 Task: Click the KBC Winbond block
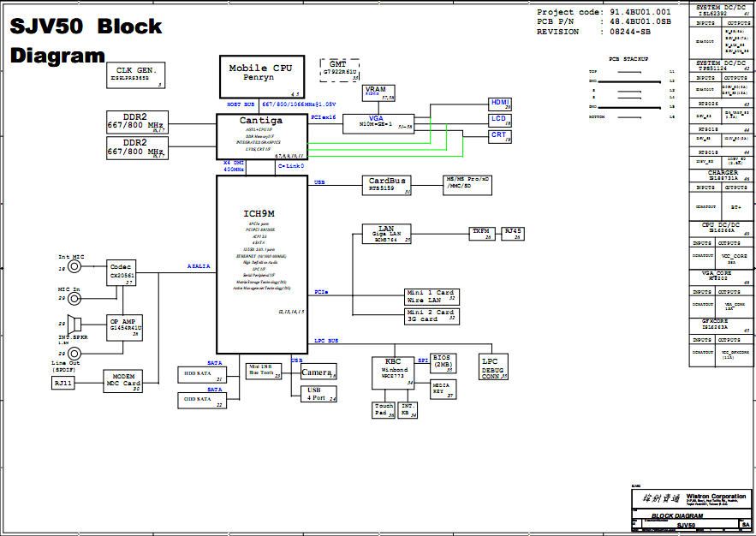[x=393, y=373]
